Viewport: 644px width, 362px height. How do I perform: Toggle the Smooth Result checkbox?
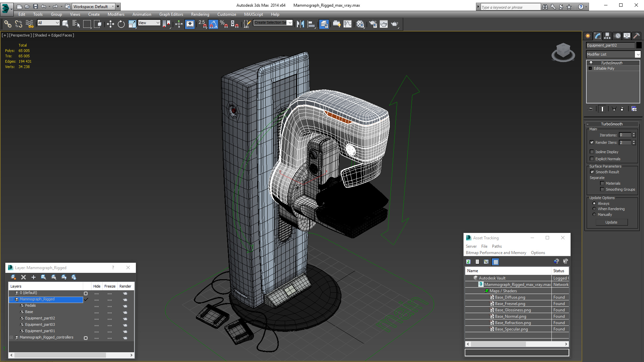pos(592,172)
